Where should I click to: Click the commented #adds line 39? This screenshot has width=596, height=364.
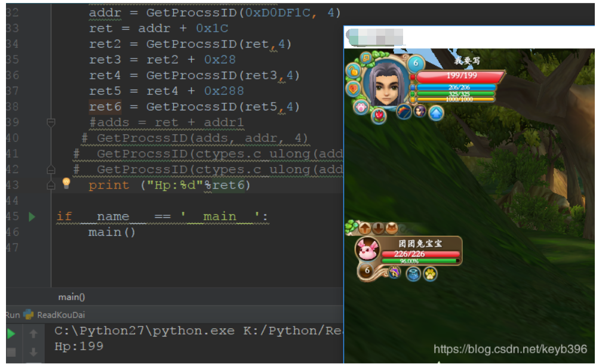(166, 122)
